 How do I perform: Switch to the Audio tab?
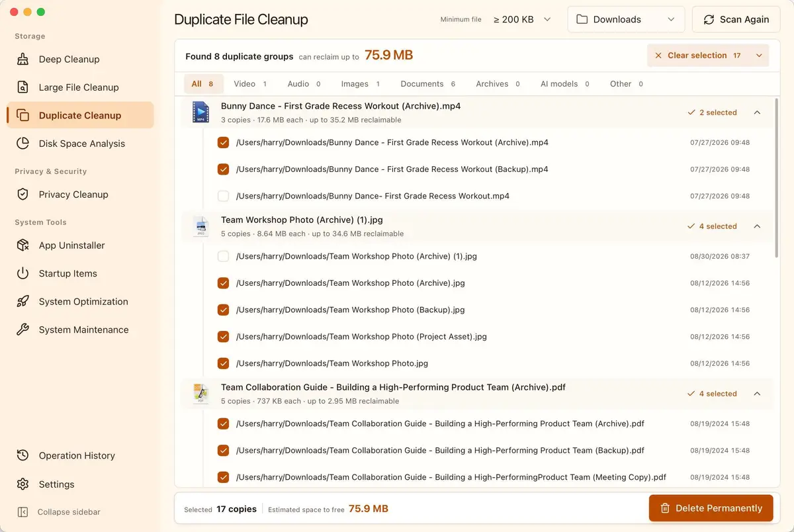pyautogui.click(x=304, y=84)
